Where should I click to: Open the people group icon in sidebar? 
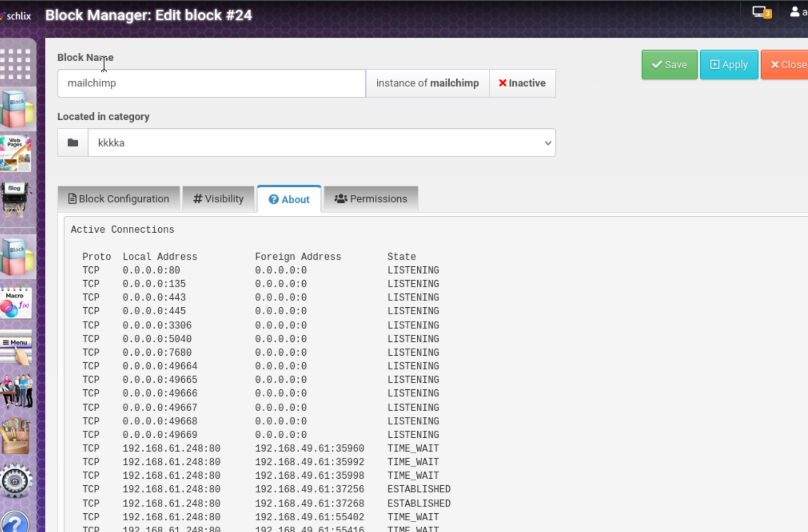point(16,391)
